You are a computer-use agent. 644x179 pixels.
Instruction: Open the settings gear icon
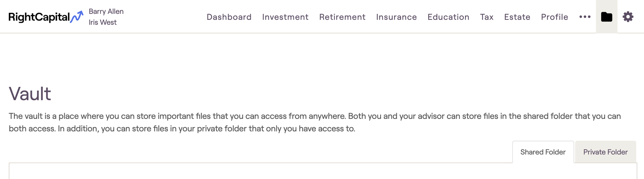[x=628, y=17]
